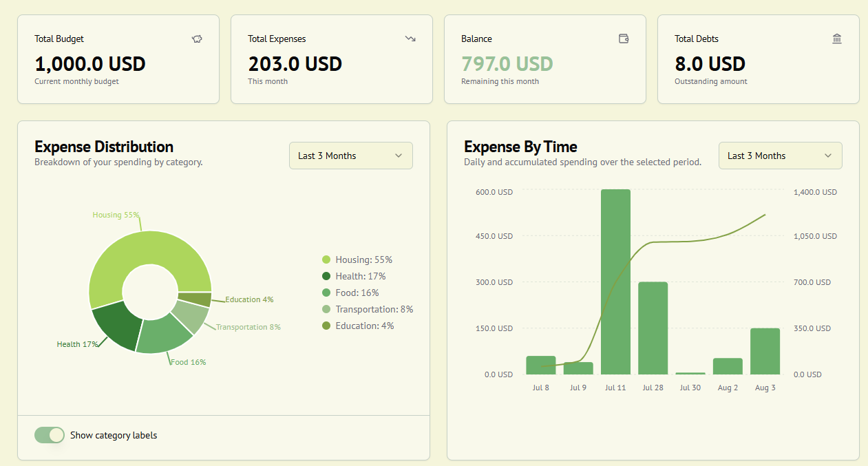Click the bank icon on Total Debts card
The width and height of the screenshot is (868, 466).
(837, 39)
